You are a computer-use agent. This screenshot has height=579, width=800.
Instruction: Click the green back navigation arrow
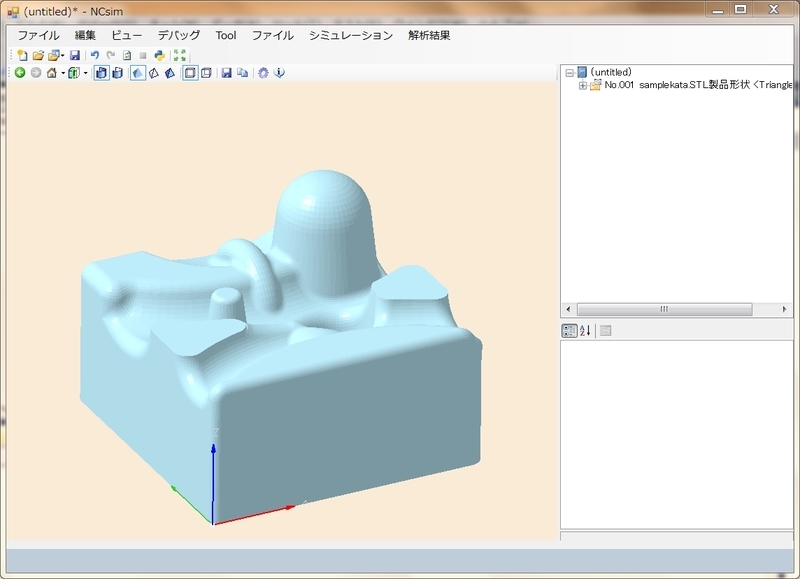click(x=19, y=72)
